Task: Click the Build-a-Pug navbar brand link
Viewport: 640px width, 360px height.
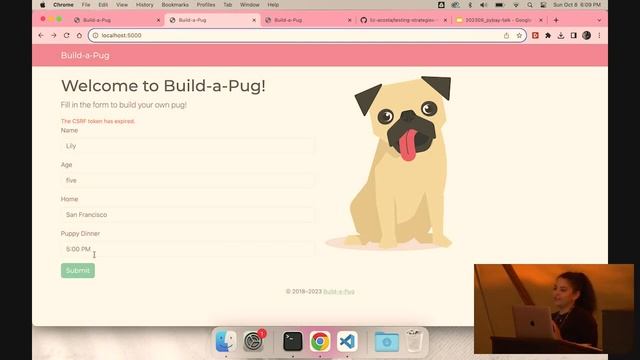Action: 85,56
